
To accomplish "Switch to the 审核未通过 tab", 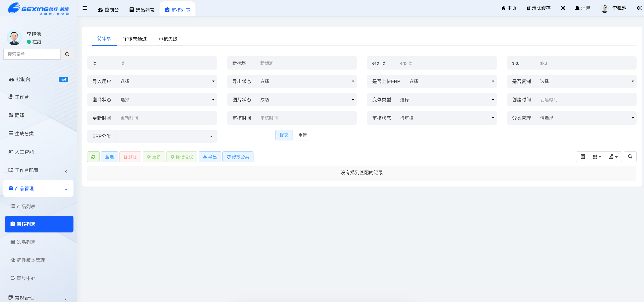I will pos(135,39).
